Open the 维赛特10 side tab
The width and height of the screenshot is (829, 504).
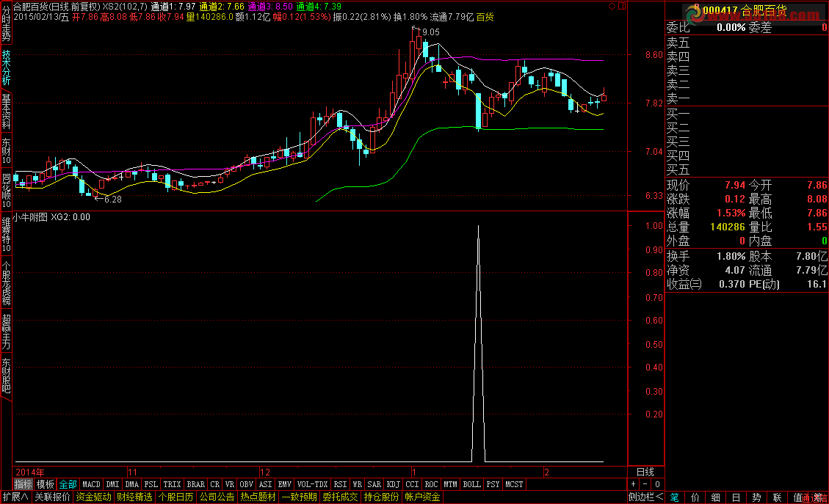point(6,235)
